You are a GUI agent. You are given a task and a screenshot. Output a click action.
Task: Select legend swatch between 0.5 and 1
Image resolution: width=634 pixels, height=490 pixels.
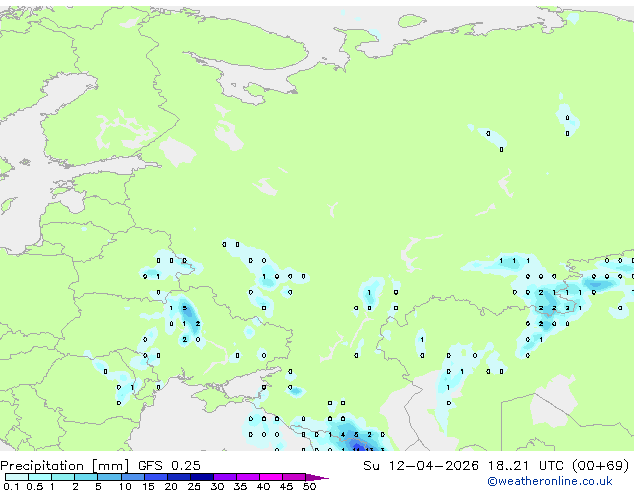point(40,477)
